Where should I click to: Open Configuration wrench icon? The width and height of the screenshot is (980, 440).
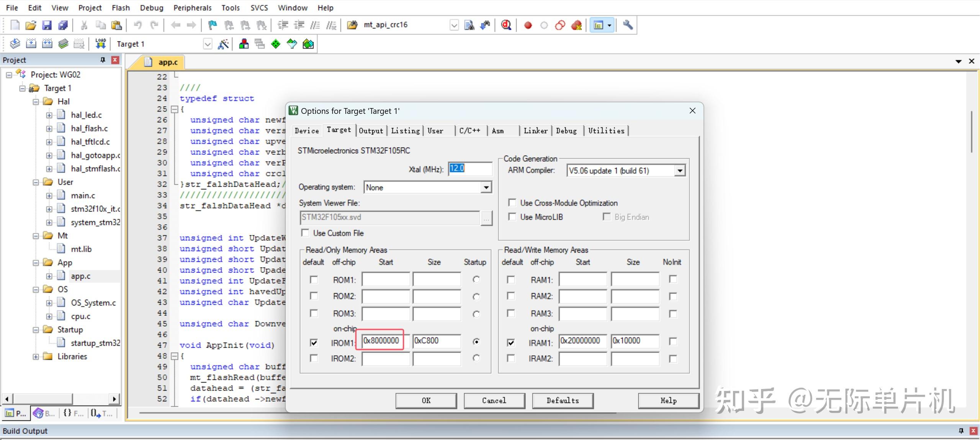[627, 25]
